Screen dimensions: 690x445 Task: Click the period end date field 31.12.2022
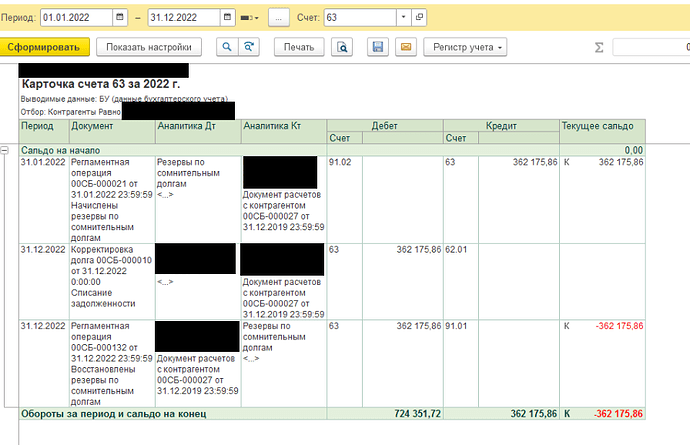tap(184, 18)
